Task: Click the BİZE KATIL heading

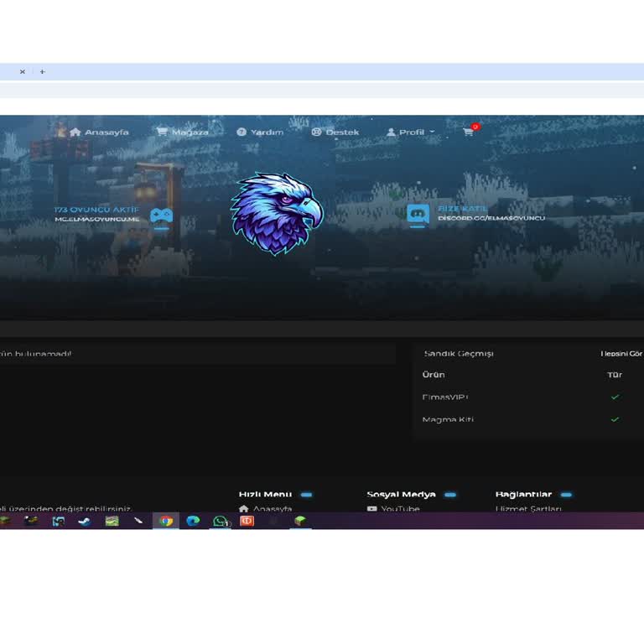Action: 462,209
